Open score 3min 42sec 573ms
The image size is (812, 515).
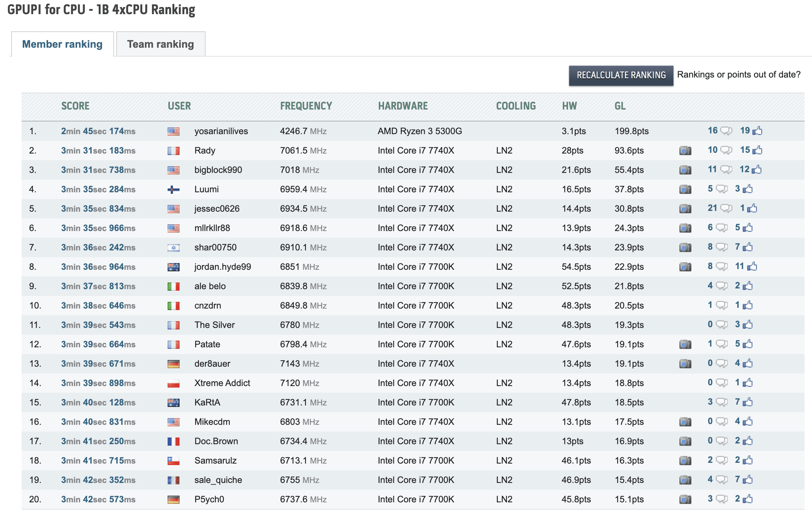(x=98, y=499)
